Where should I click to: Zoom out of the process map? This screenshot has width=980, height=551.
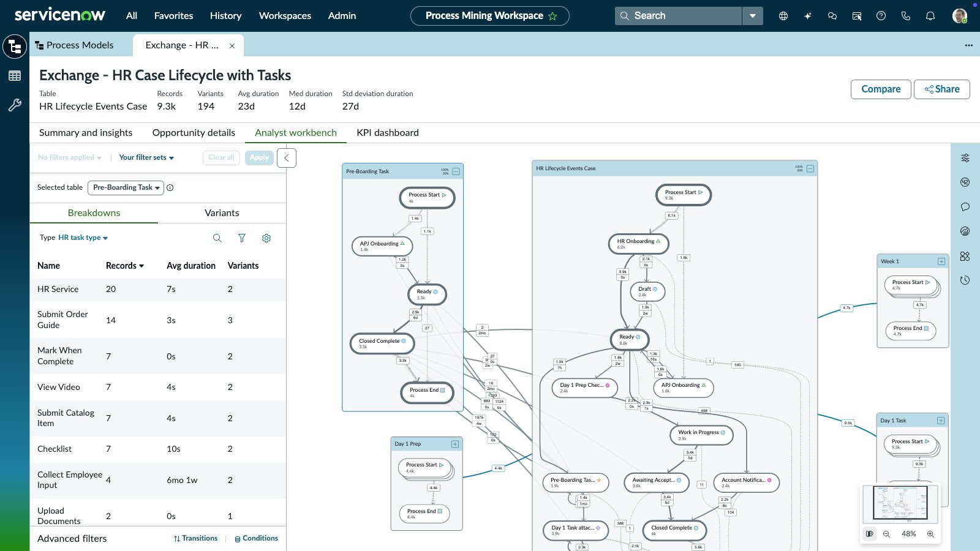coord(886,534)
